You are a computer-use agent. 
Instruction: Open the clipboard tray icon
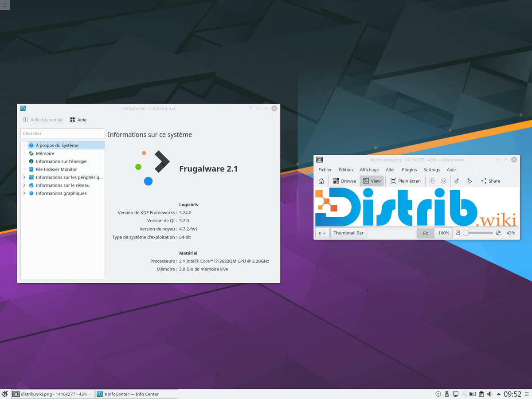coord(481,394)
